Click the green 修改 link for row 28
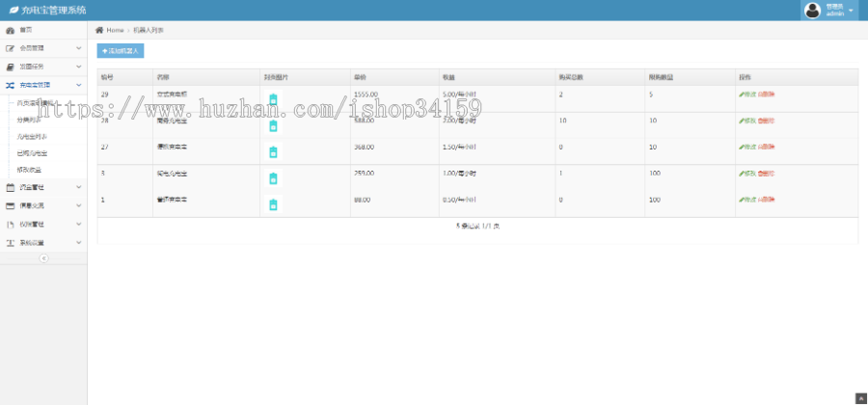Viewport: 868px width, 405px height. coord(746,121)
